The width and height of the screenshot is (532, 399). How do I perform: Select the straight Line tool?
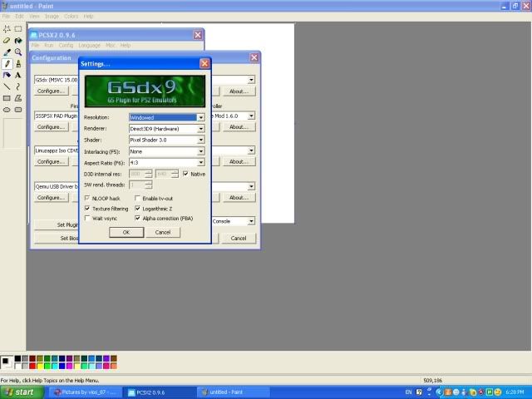pos(7,86)
